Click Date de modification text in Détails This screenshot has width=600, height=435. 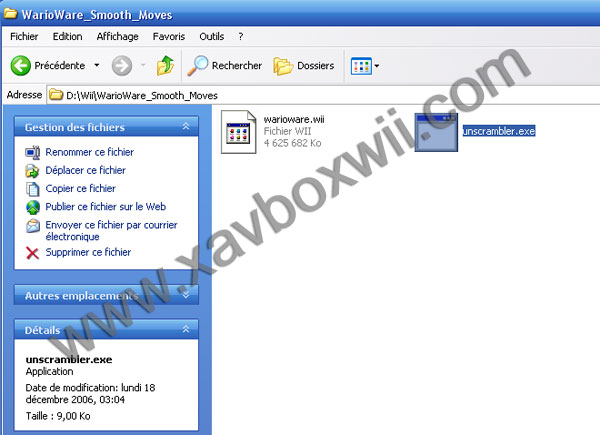[x=90, y=393]
